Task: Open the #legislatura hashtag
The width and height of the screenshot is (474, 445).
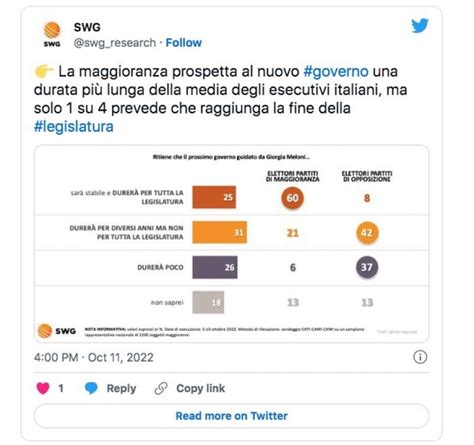Action: [x=74, y=127]
